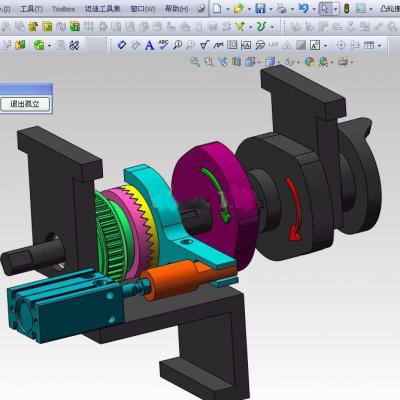Click the Block 'A' icon

(315, 45)
